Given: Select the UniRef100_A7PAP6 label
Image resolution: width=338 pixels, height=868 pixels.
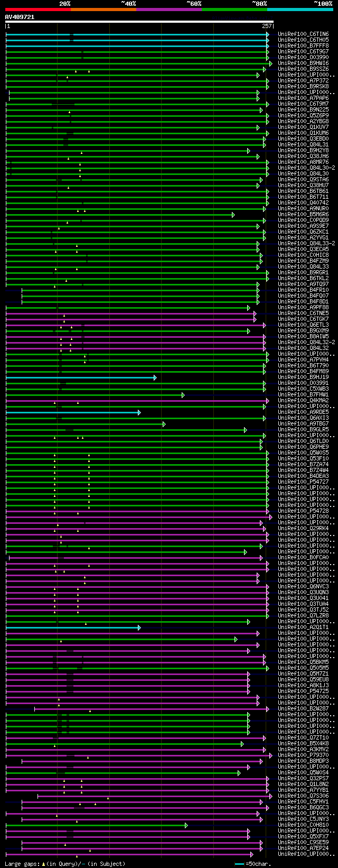Looking at the screenshot, I should point(303,98).
